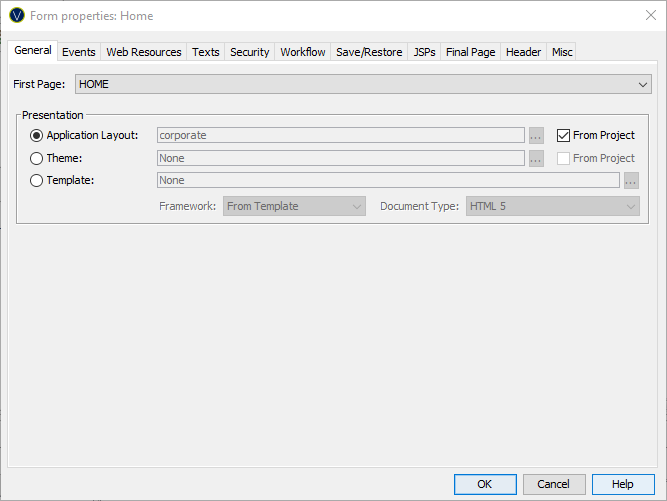Open the Web Resources tab
The image size is (667, 501).
click(144, 52)
